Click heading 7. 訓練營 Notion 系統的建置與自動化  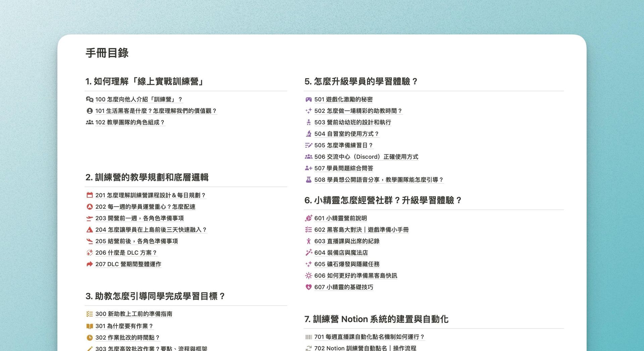point(376,319)
